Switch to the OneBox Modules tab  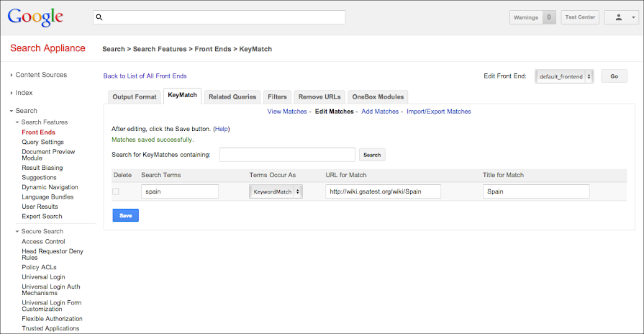pos(378,97)
